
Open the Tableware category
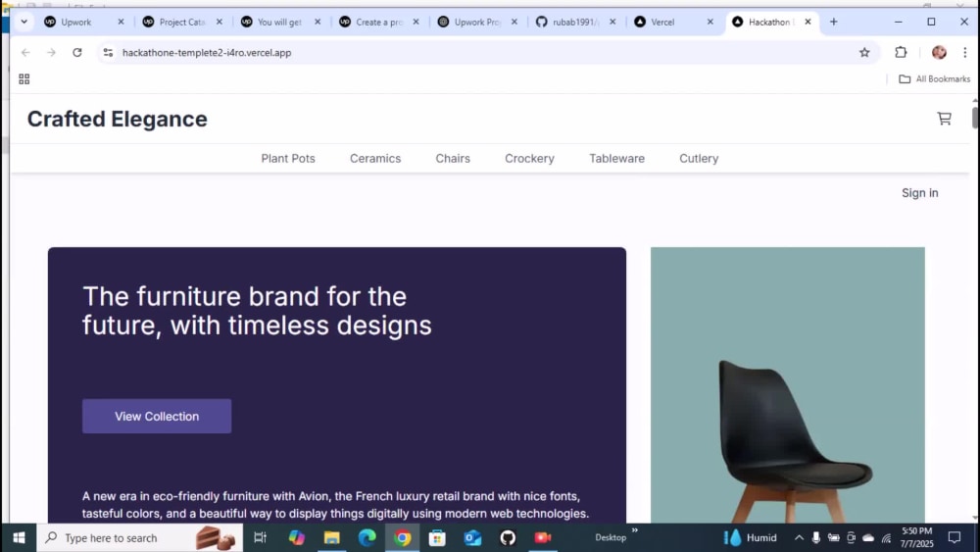click(616, 159)
